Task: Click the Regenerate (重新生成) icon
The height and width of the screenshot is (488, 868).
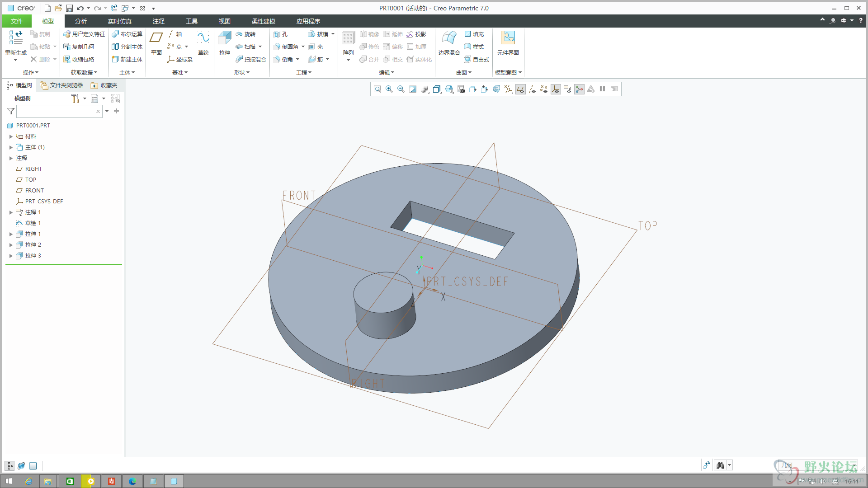Action: pyautogui.click(x=15, y=38)
